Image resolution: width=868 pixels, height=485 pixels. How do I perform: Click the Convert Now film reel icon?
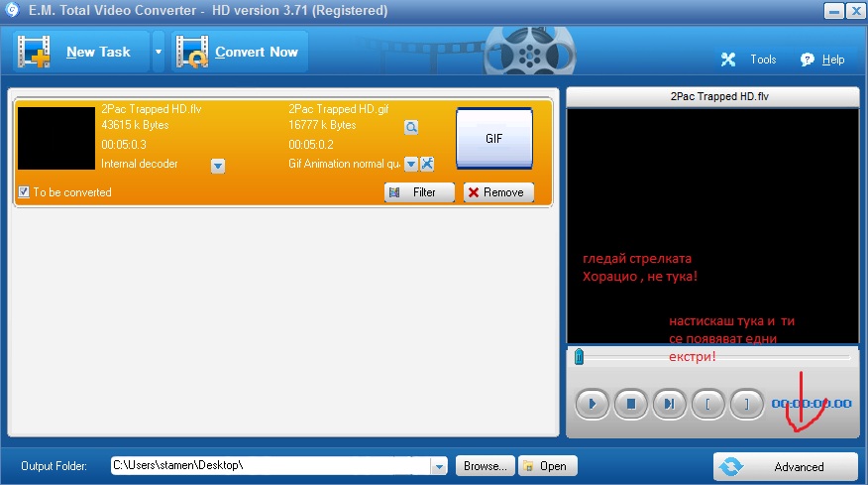coord(192,52)
